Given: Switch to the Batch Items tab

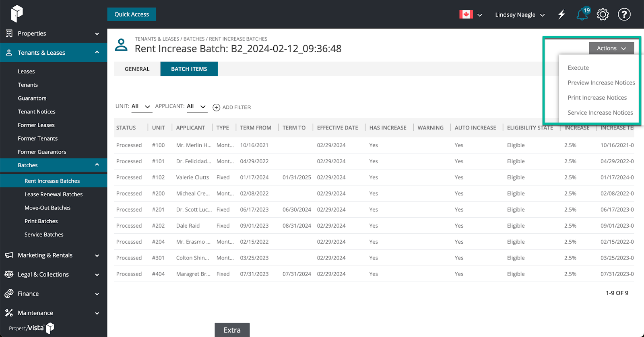Looking at the screenshot, I should [x=189, y=69].
